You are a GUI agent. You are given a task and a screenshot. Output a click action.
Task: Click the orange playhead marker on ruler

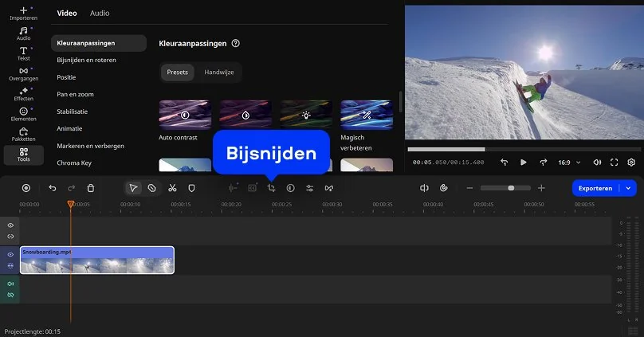tap(71, 204)
